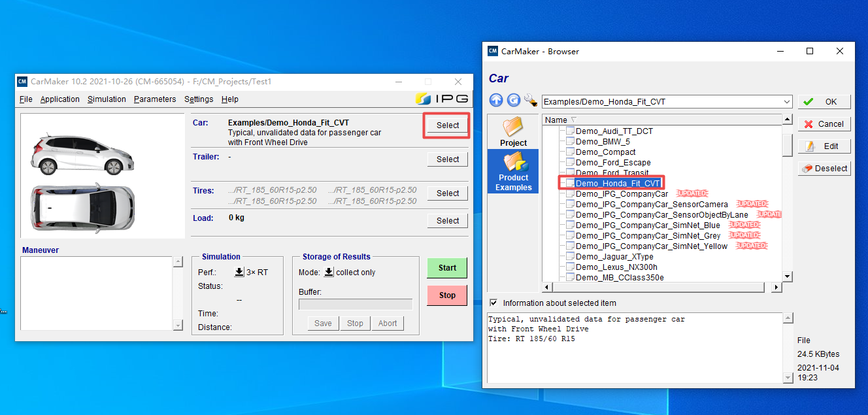Click the file list scroll-up arrow

click(788, 120)
